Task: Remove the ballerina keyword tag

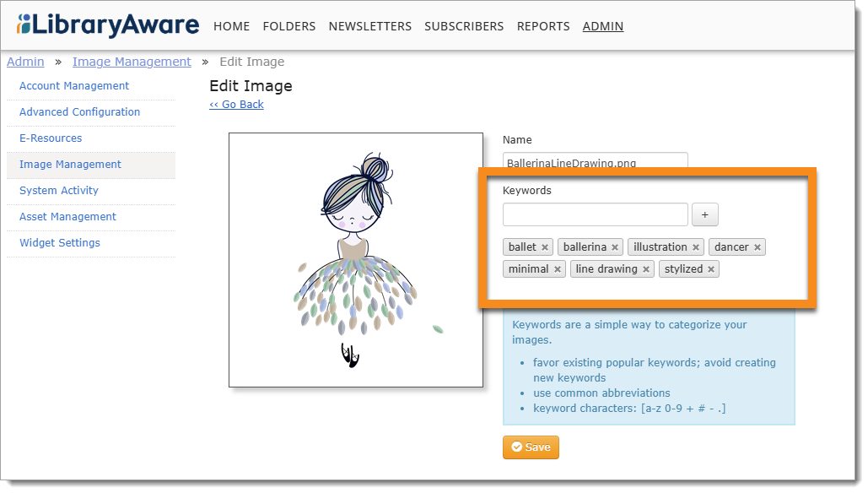Action: coord(614,247)
